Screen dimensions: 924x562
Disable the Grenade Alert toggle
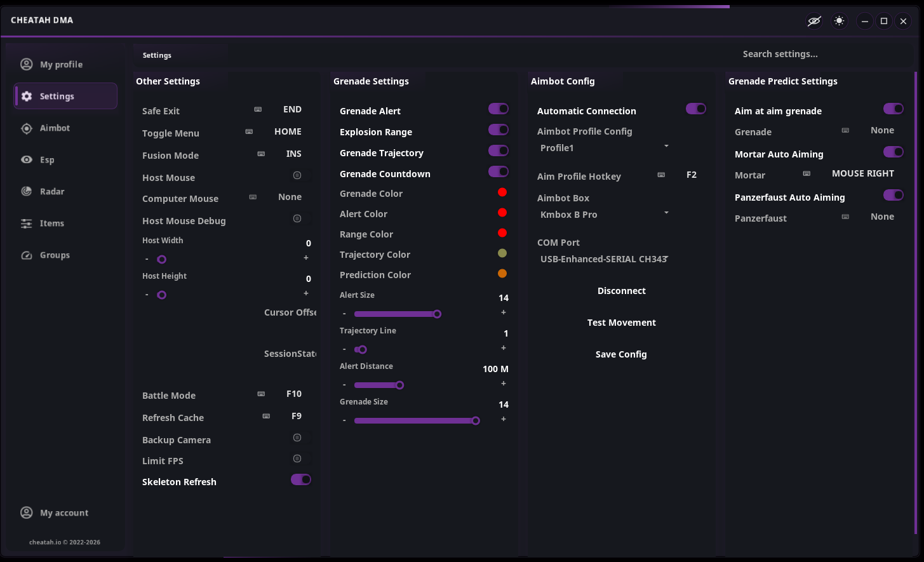(499, 109)
